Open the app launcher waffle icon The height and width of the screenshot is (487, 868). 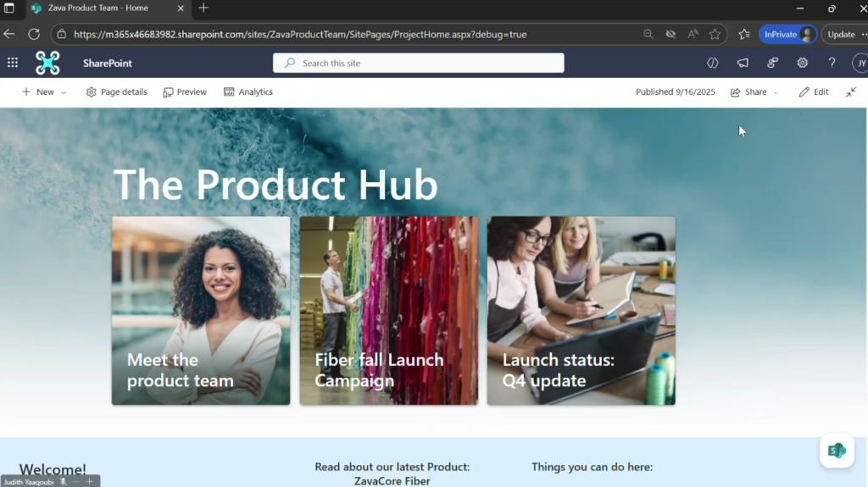[x=12, y=63]
